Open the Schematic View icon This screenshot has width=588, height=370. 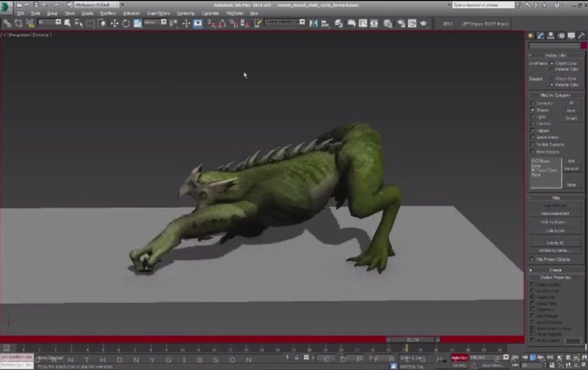point(374,23)
